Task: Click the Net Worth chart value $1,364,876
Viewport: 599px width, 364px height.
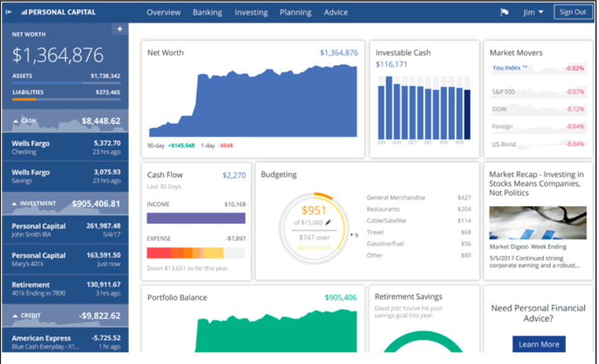Action: click(339, 52)
